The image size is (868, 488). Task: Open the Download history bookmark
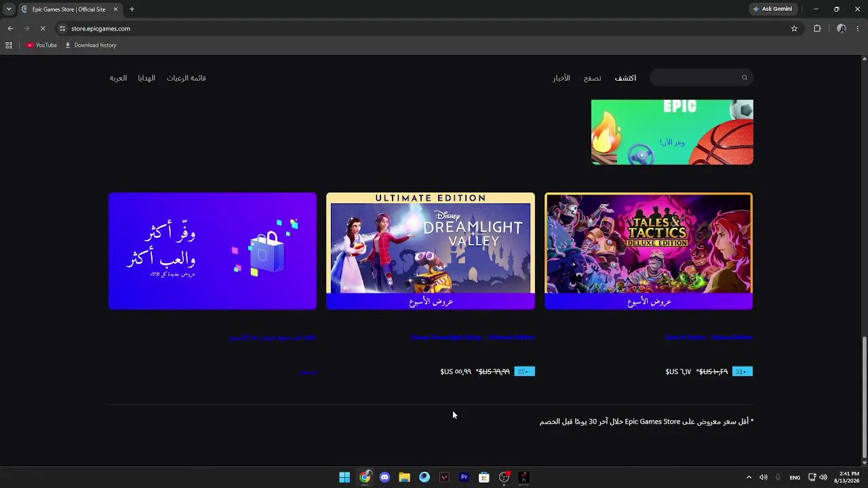pyautogui.click(x=91, y=45)
